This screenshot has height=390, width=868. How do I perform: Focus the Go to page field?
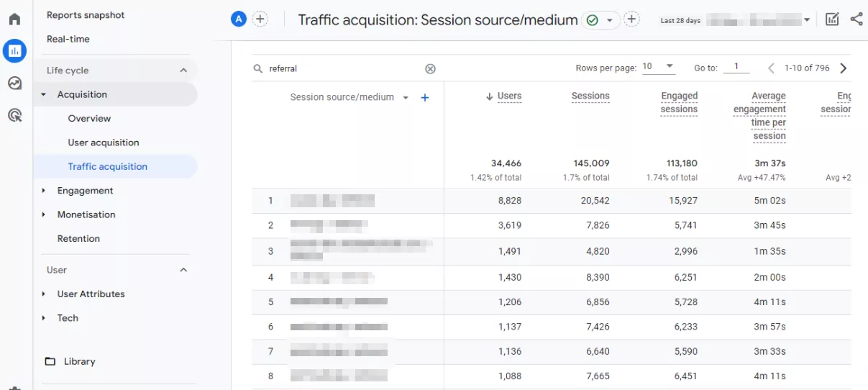click(736, 67)
